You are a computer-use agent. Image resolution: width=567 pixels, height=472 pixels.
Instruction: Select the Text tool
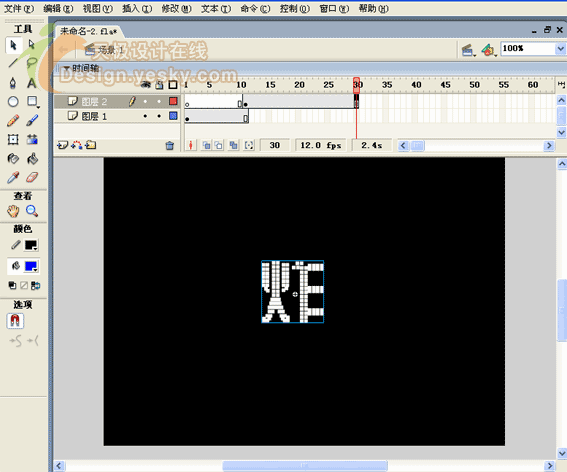coord(32,83)
